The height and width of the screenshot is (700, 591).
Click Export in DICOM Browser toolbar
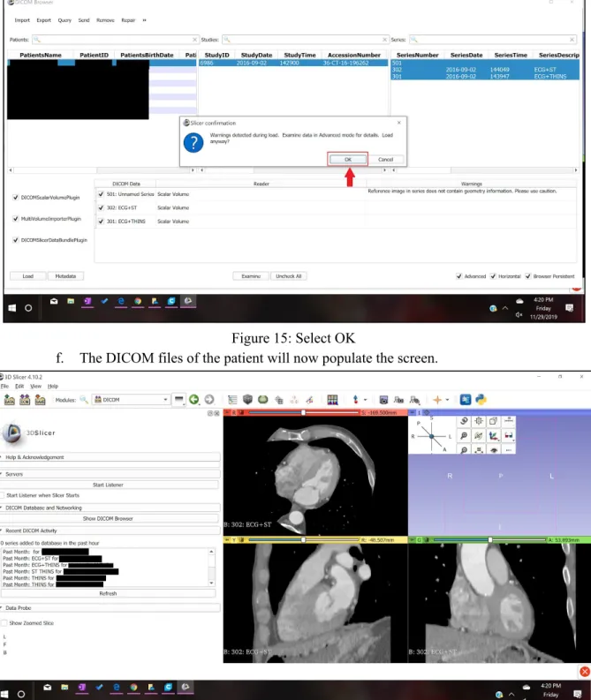tap(44, 20)
